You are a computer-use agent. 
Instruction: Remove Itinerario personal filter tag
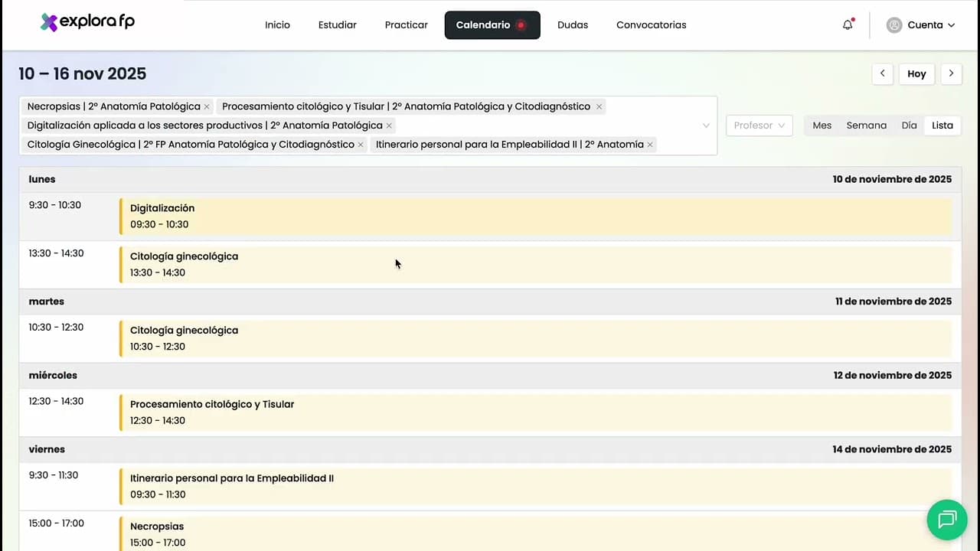tap(650, 145)
